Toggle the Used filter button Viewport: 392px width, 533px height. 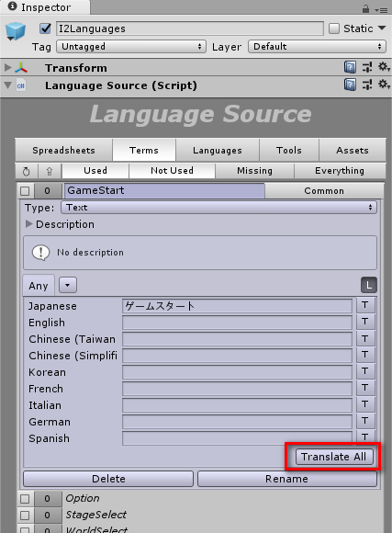click(x=95, y=171)
